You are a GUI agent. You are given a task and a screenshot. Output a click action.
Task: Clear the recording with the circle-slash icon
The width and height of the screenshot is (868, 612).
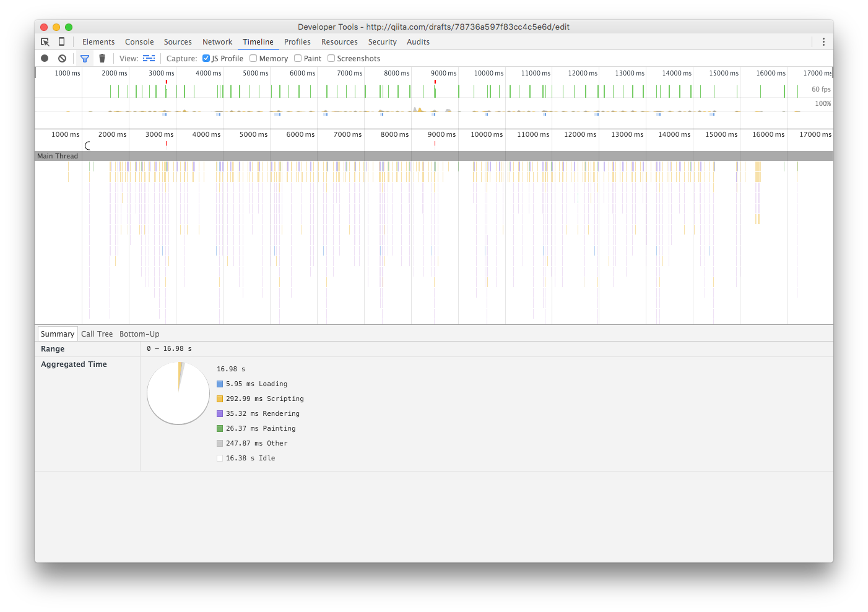pyautogui.click(x=62, y=58)
